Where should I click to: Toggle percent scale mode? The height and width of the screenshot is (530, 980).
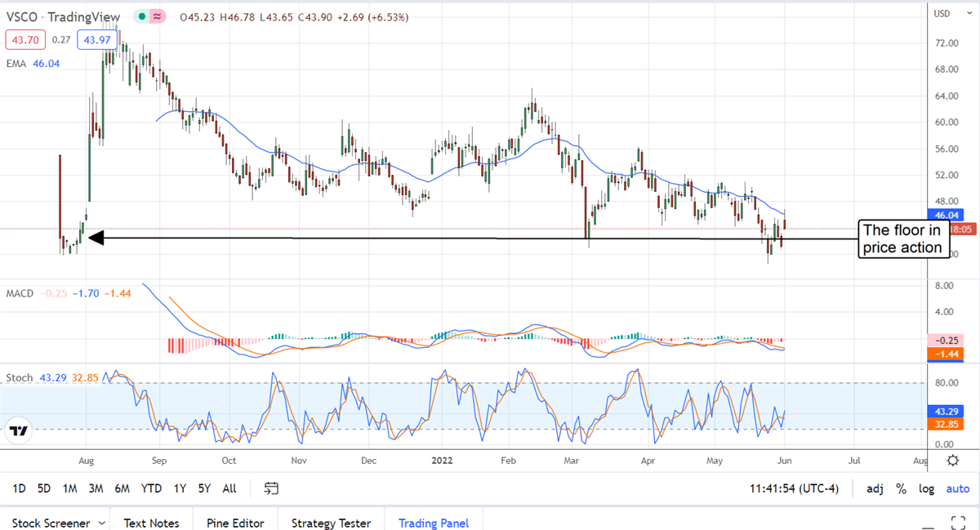[x=902, y=488]
